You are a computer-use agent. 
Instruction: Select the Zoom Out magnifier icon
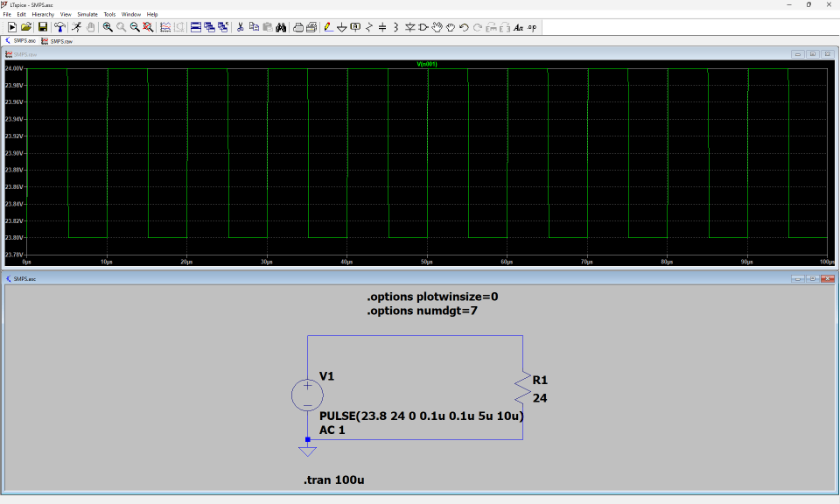click(135, 27)
